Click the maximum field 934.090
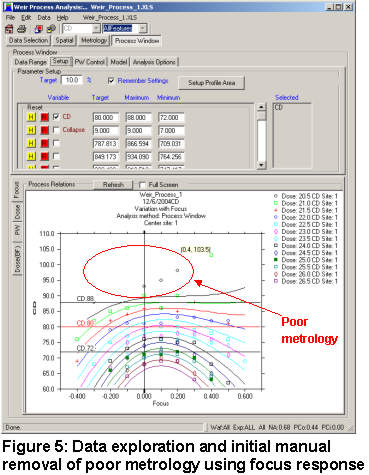The height and width of the screenshot is (475, 369). pyautogui.click(x=138, y=156)
